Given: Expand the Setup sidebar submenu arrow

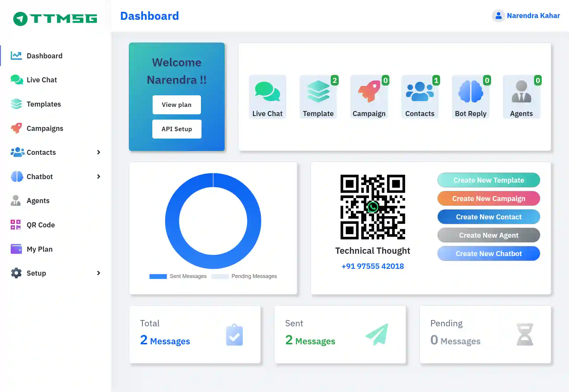Looking at the screenshot, I should click(x=99, y=273).
